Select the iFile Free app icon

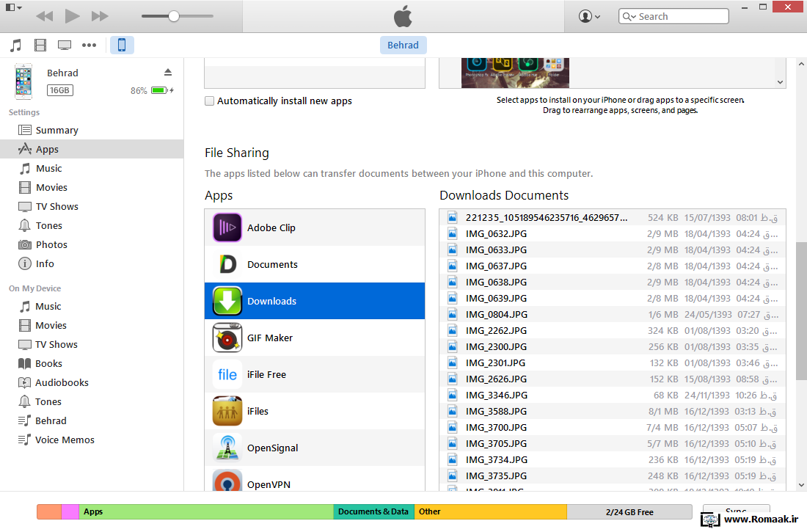point(227,374)
